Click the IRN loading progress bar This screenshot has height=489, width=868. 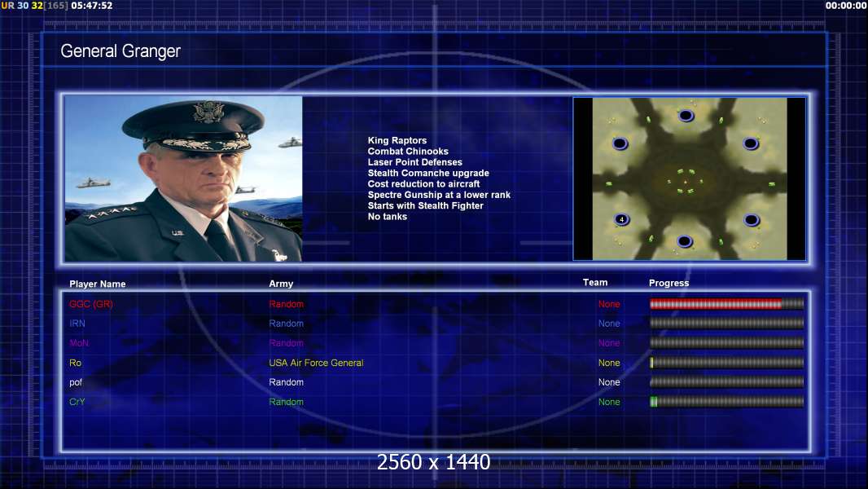click(x=726, y=323)
